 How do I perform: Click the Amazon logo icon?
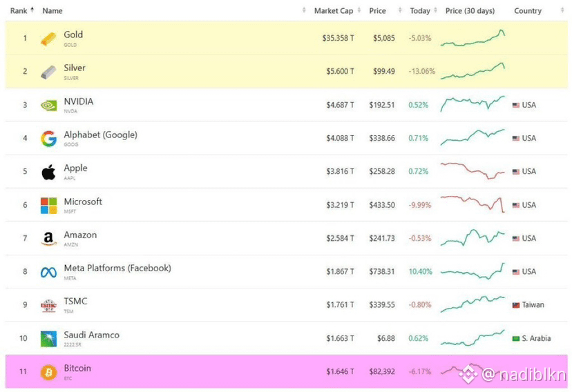48,239
